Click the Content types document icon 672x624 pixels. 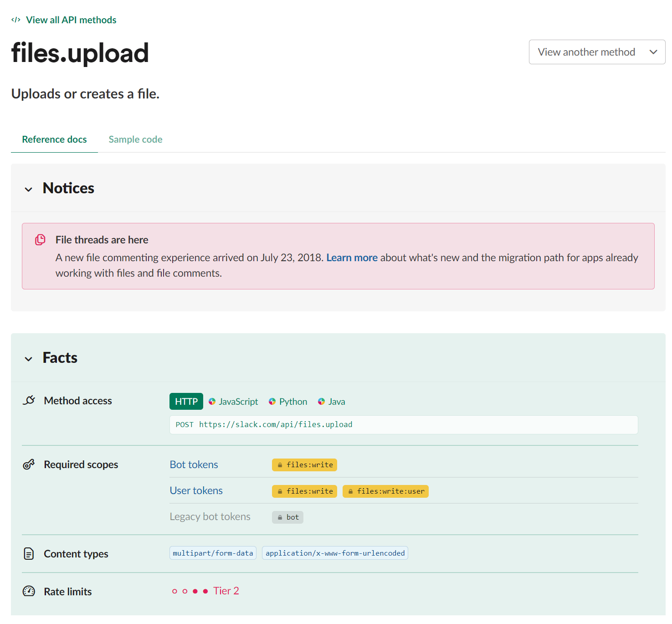pos(29,554)
